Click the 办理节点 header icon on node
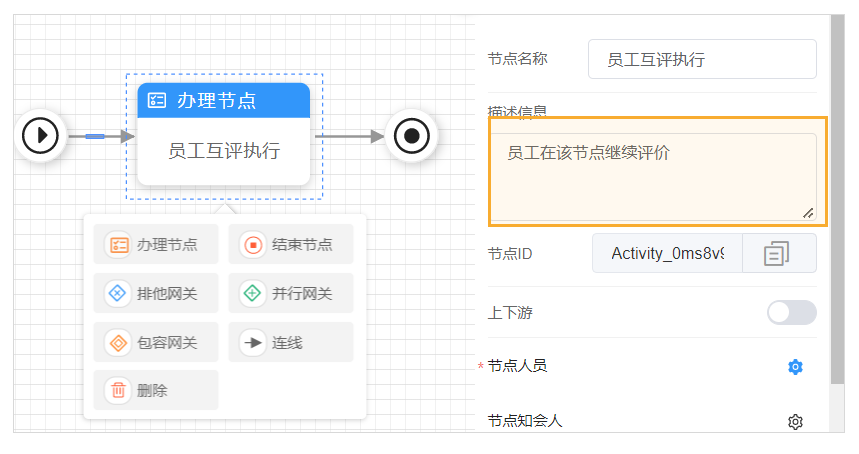The height and width of the screenshot is (454, 859). (x=157, y=100)
